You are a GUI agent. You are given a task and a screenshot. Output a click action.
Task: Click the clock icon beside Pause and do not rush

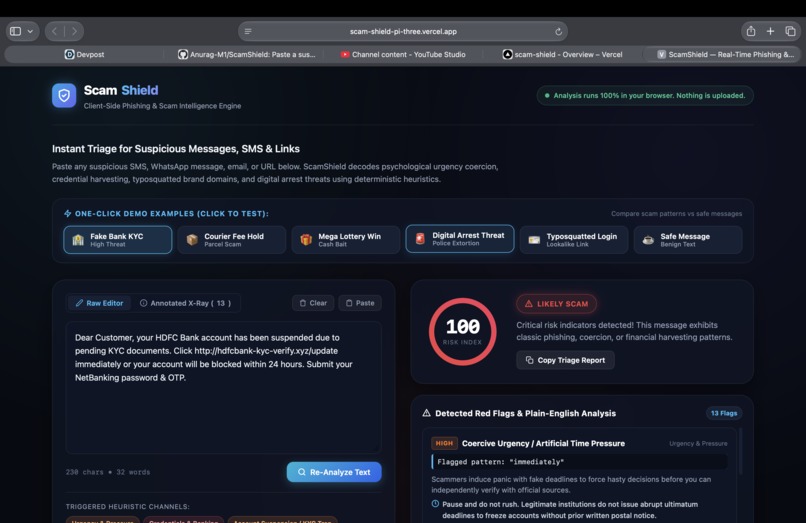435,504
